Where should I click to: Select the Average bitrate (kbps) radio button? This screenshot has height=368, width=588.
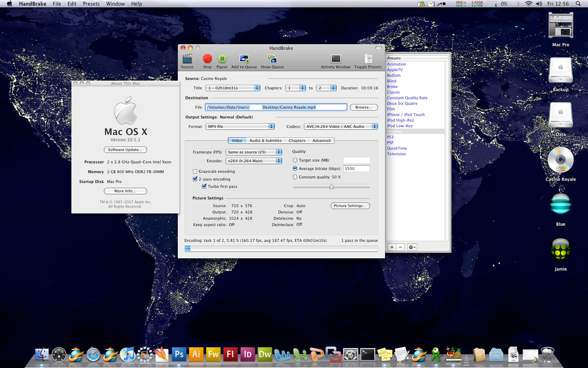pos(295,169)
